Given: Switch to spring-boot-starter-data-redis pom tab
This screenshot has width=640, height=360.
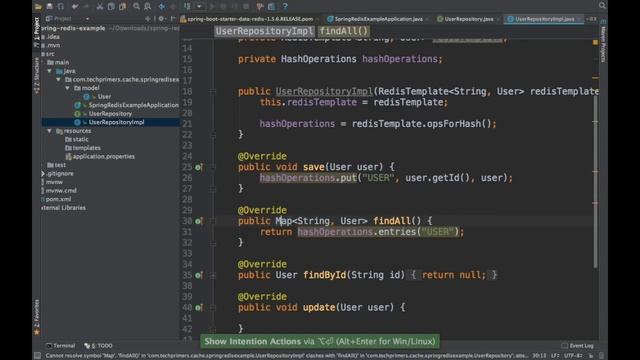Looking at the screenshot, I should [x=250, y=19].
